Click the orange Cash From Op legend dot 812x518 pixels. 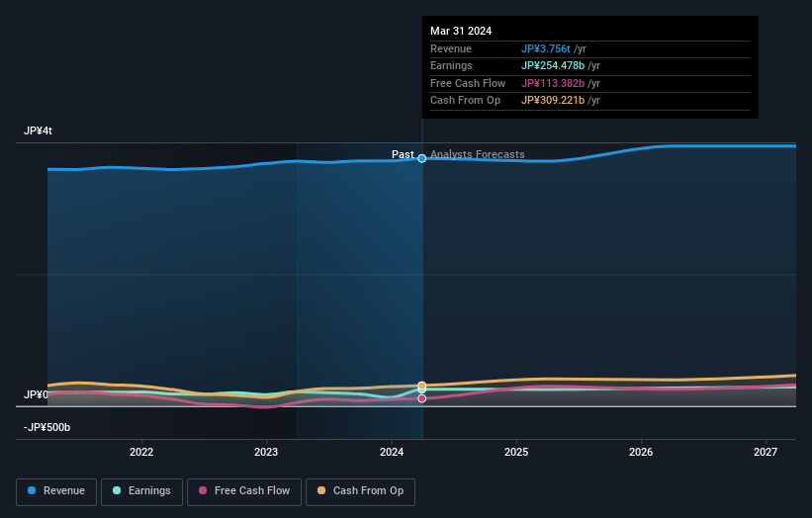click(321, 490)
